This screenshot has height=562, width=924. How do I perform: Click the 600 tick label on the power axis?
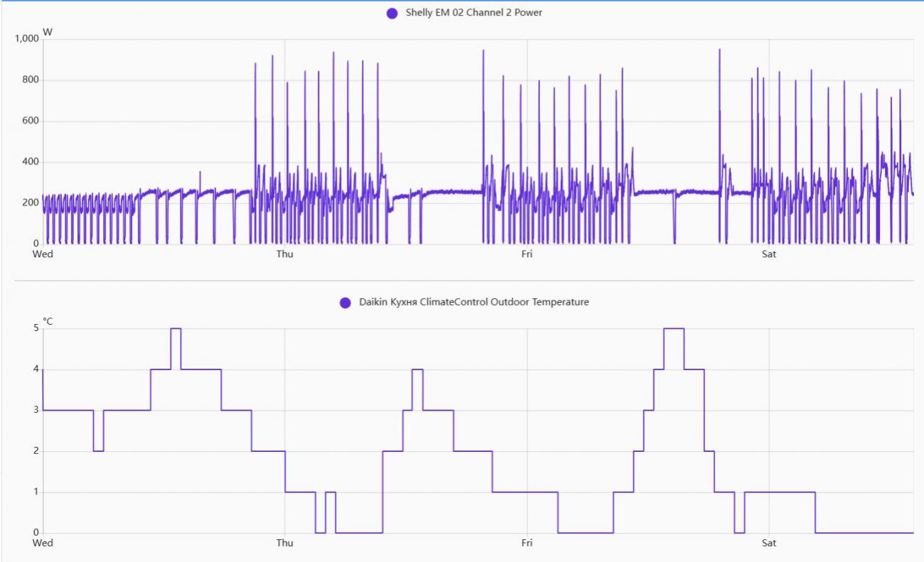[x=31, y=121]
